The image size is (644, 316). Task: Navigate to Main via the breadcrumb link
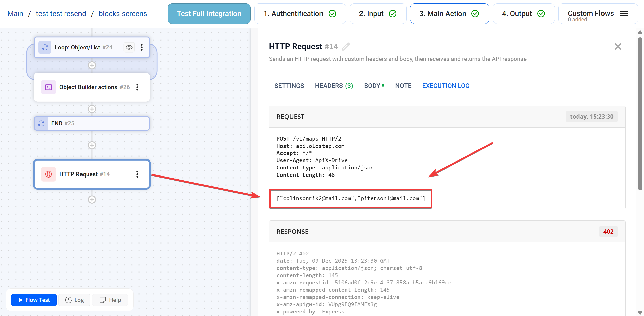(15, 13)
